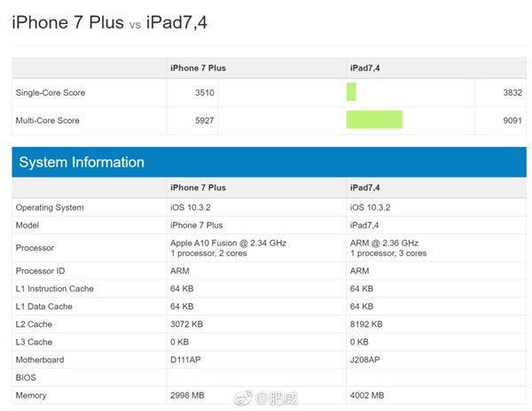Select Single-Core Score row label
Image resolution: width=532 pixels, height=411 pixels.
tap(51, 92)
